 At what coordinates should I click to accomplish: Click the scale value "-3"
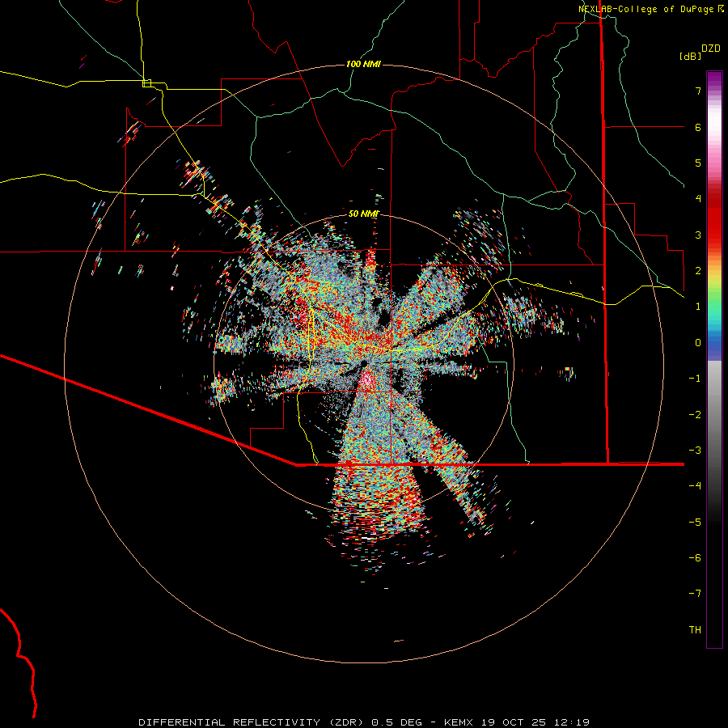point(695,450)
